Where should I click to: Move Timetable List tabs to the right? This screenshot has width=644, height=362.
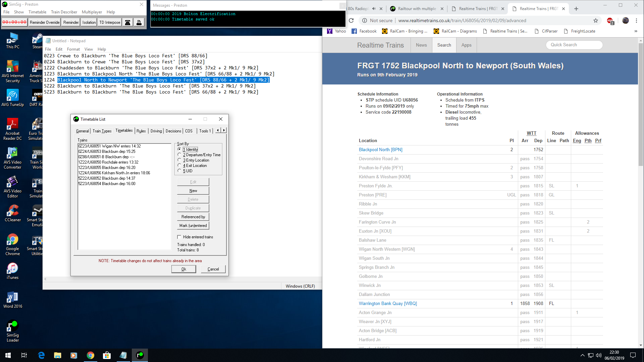pyautogui.click(x=224, y=130)
